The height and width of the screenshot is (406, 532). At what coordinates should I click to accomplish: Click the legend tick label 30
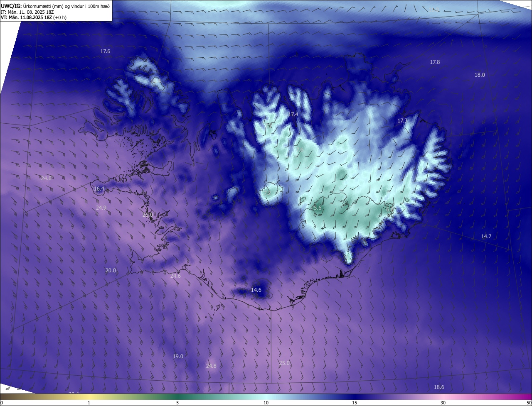[443, 403]
